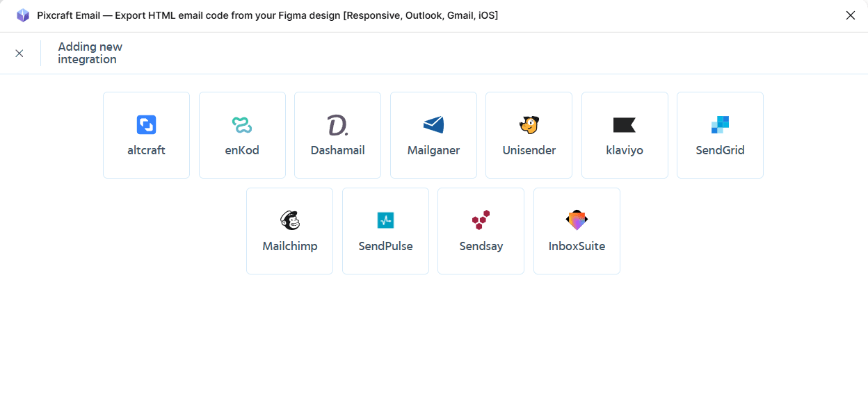This screenshot has width=868, height=394.
Task: Close the Adding new integration panel
Action: coord(19,54)
